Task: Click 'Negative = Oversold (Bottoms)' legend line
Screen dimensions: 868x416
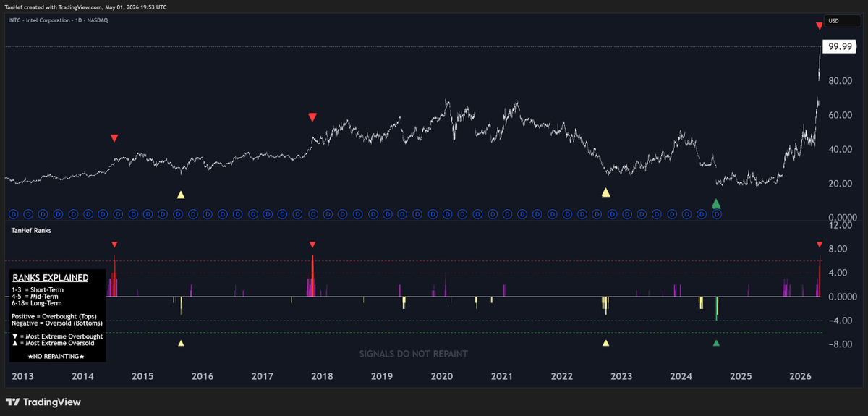Action: [x=58, y=323]
